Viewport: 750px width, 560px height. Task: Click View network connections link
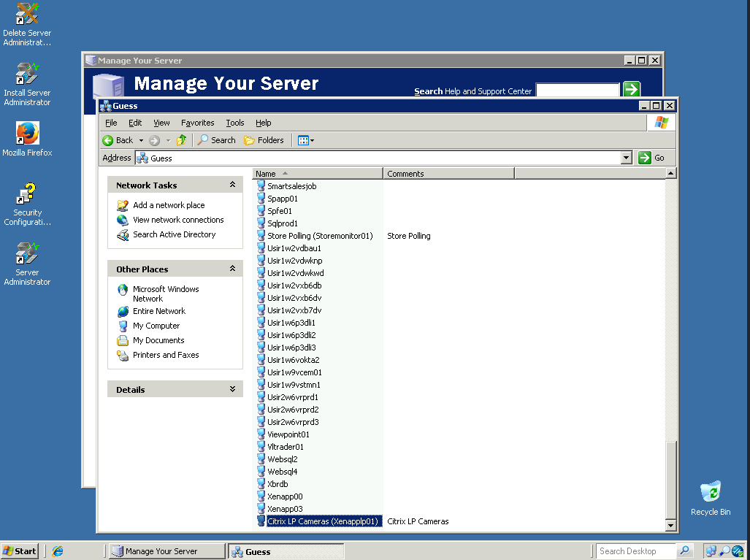(178, 220)
